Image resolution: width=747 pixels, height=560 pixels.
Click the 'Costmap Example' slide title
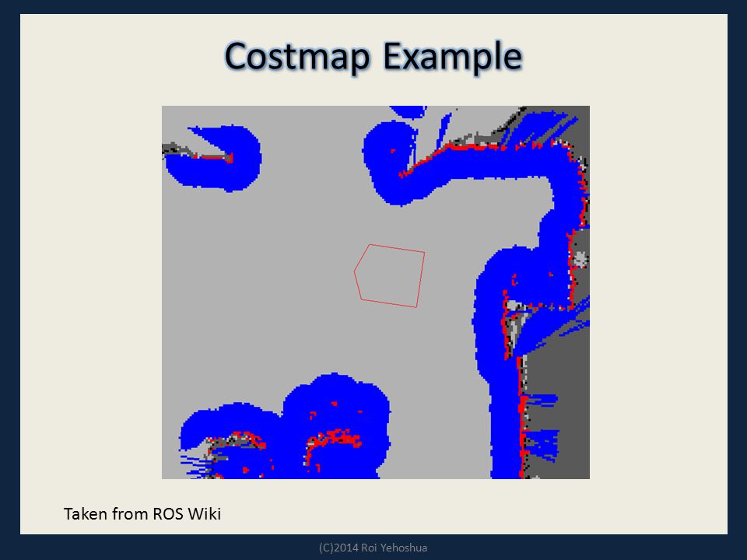click(x=373, y=57)
